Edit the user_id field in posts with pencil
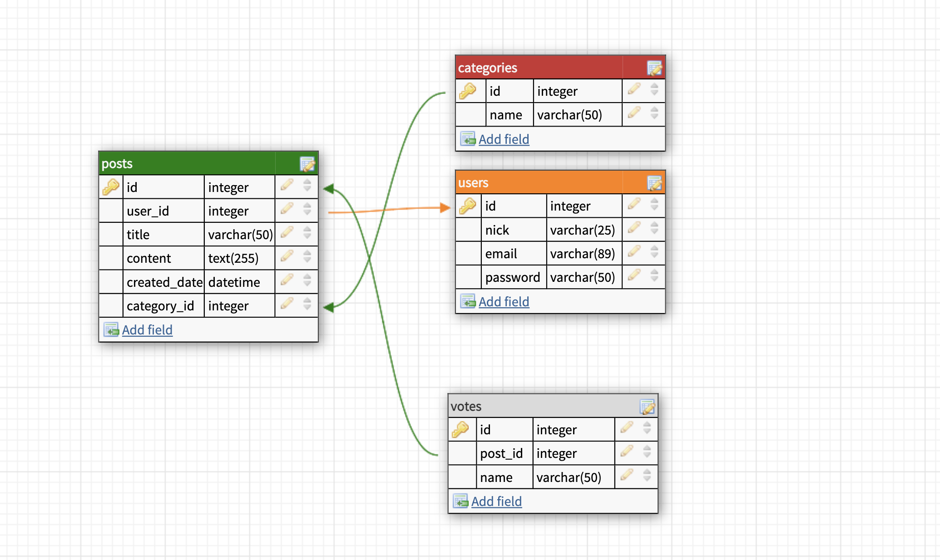940x560 pixels. 287,209
